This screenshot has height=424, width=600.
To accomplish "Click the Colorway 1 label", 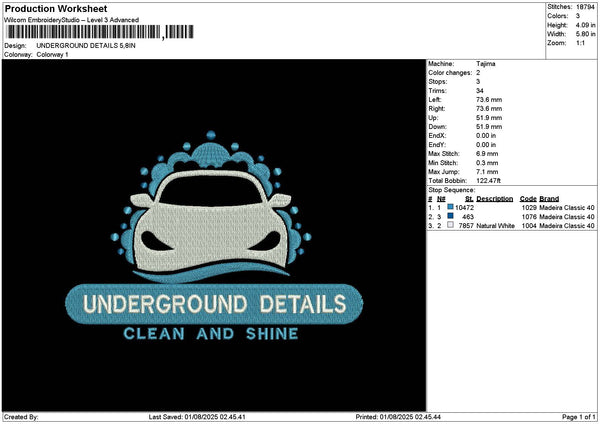I will tap(52, 55).
